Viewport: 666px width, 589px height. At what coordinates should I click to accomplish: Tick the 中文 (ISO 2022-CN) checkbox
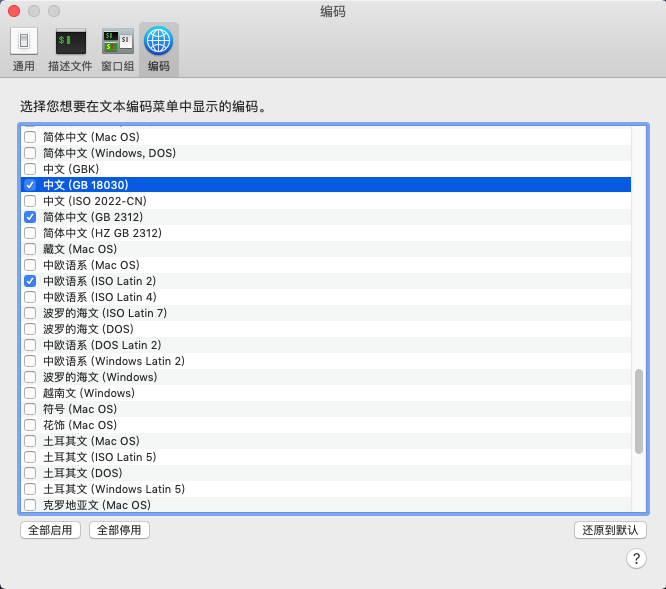tap(30, 201)
